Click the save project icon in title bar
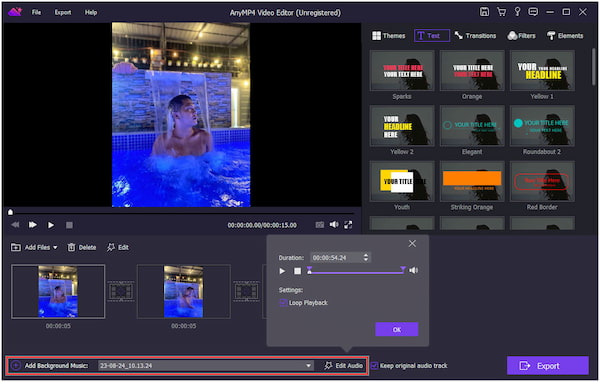Image resolution: width=600 pixels, height=382 pixels. 484,12
